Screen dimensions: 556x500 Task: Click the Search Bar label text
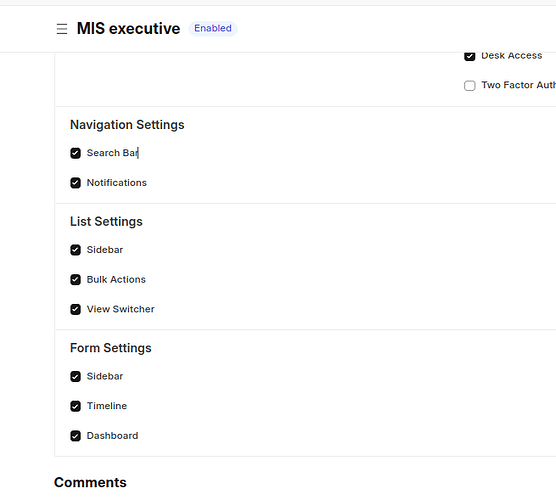click(x=112, y=153)
